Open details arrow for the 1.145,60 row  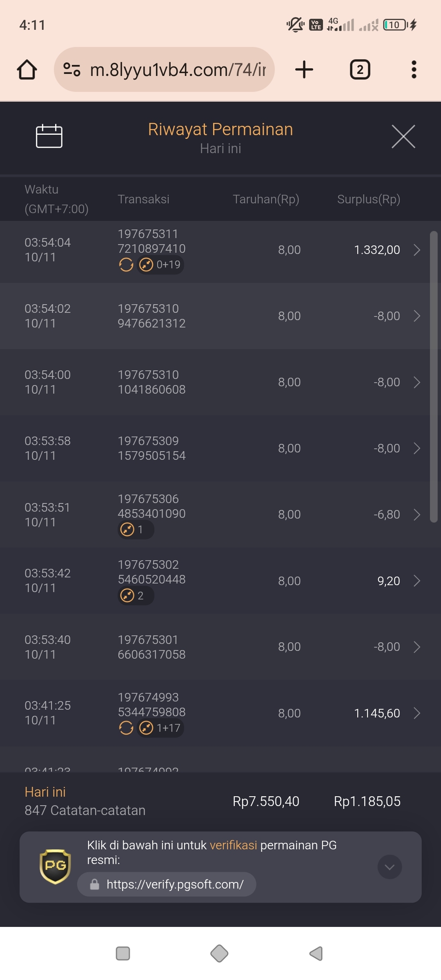coord(416,713)
